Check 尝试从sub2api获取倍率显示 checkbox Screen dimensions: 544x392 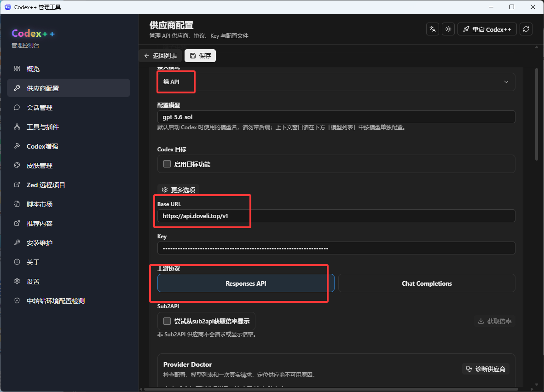point(167,321)
